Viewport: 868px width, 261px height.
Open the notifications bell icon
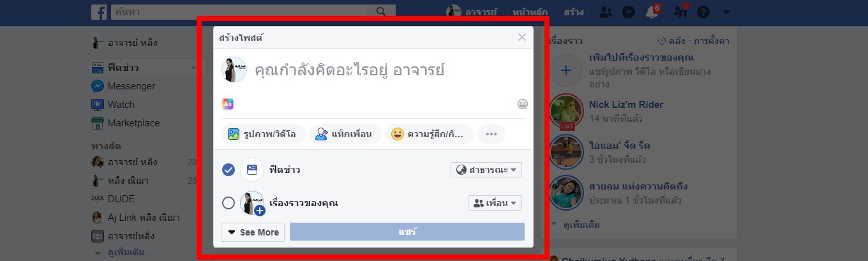point(651,12)
